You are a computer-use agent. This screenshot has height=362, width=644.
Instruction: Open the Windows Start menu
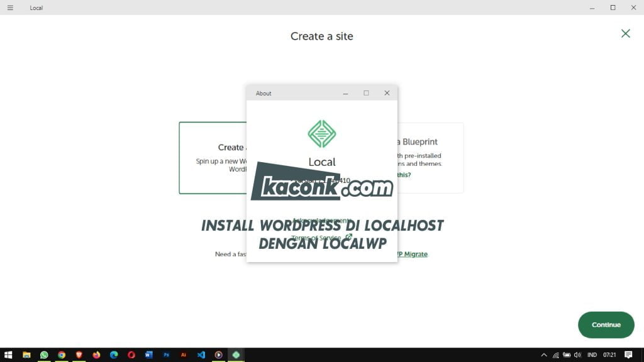pyautogui.click(x=8, y=354)
